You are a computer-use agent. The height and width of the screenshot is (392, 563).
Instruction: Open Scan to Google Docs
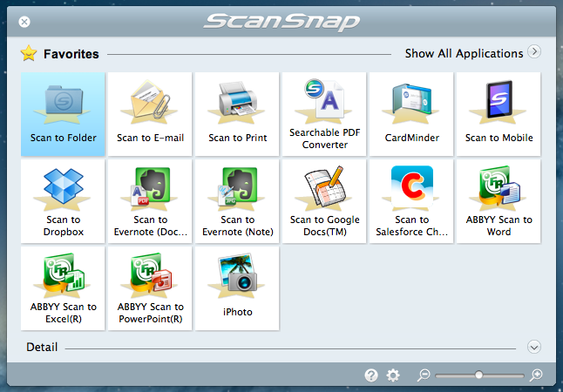pos(324,200)
